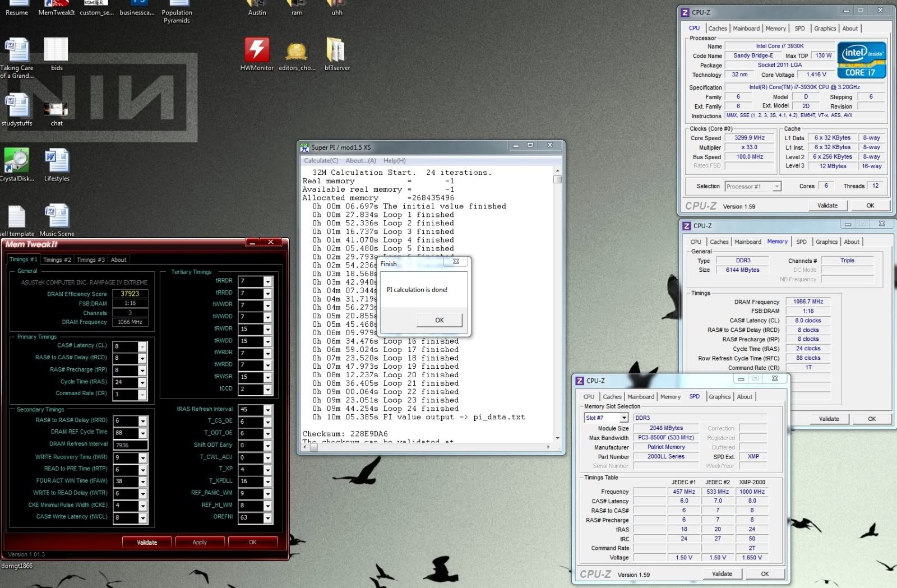Click OK in CPU-Z Memory window

click(872, 419)
